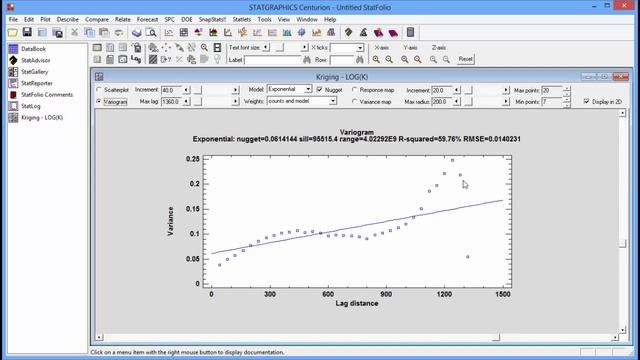Click the Input dialog icon in analysis toolbar
Screen dimensions: 640x360
click(x=97, y=48)
